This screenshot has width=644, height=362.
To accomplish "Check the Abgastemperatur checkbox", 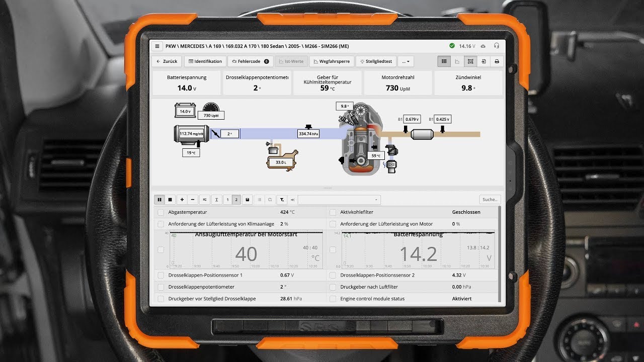I will [x=161, y=212].
